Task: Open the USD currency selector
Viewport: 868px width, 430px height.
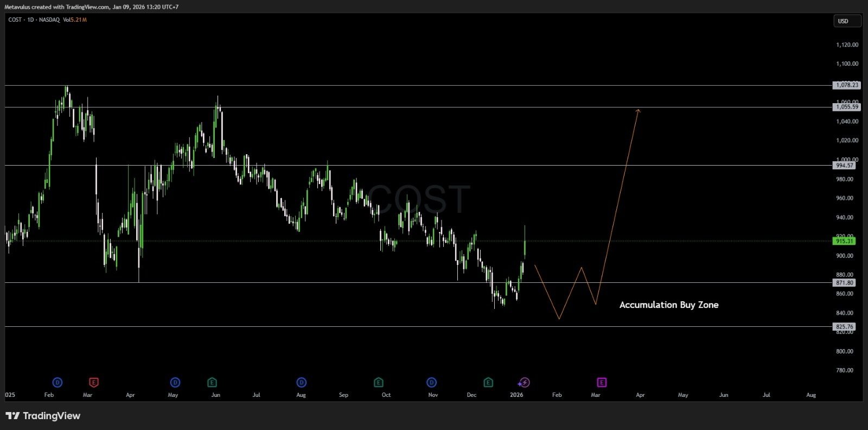Action: pos(847,21)
